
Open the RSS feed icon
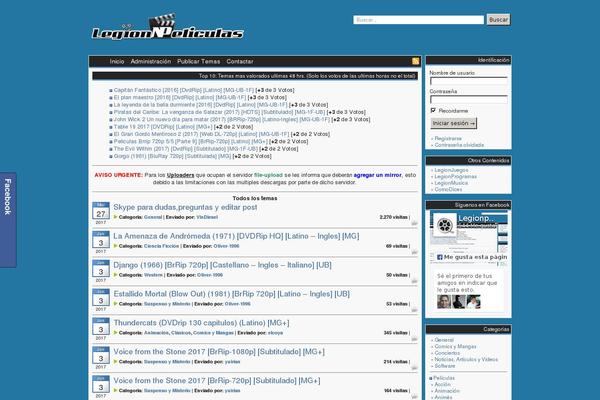pos(416,61)
